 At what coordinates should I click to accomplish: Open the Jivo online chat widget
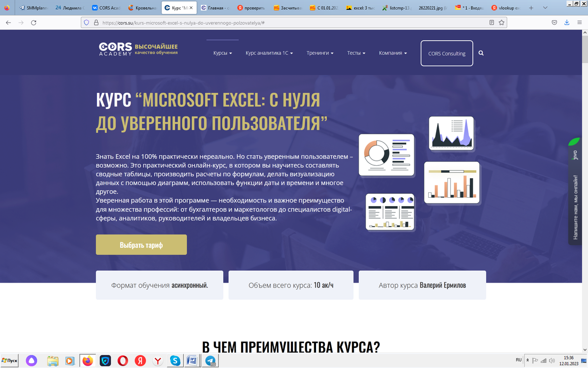[x=574, y=191]
